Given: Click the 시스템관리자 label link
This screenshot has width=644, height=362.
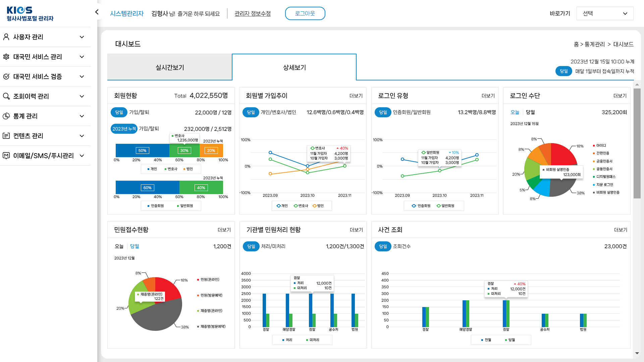Looking at the screenshot, I should 127,13.
